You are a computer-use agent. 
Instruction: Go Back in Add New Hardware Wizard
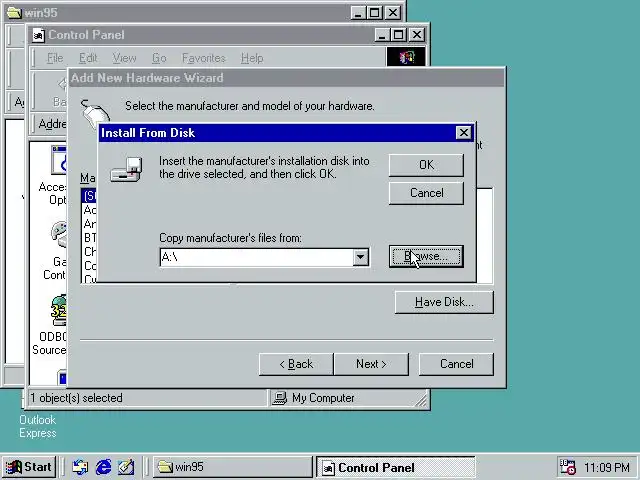pyautogui.click(x=296, y=364)
